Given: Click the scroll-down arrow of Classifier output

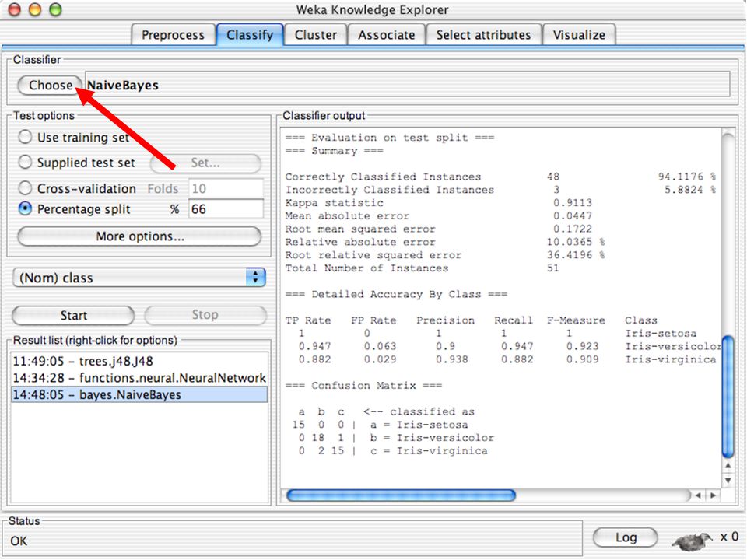Looking at the screenshot, I should (728, 481).
